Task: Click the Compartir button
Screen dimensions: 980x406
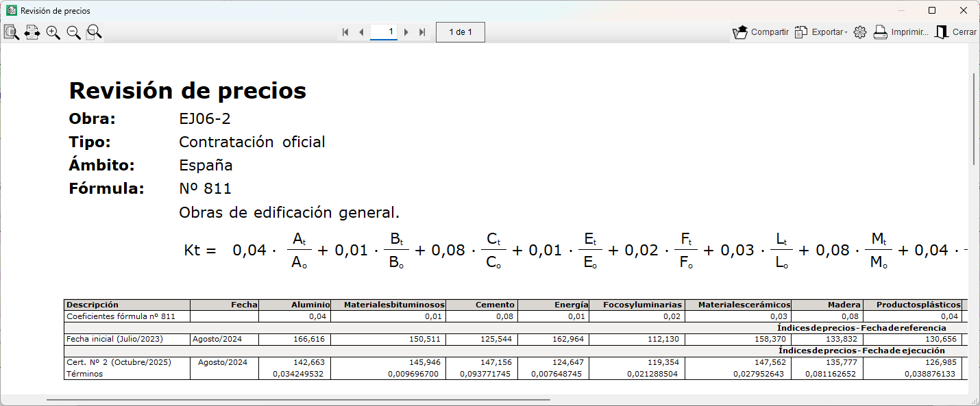Action: 761,32
